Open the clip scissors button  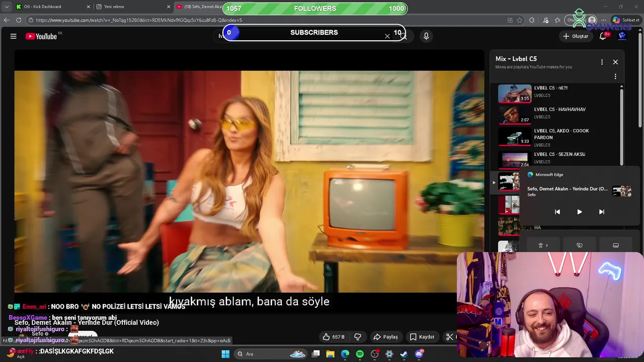[x=449, y=337]
